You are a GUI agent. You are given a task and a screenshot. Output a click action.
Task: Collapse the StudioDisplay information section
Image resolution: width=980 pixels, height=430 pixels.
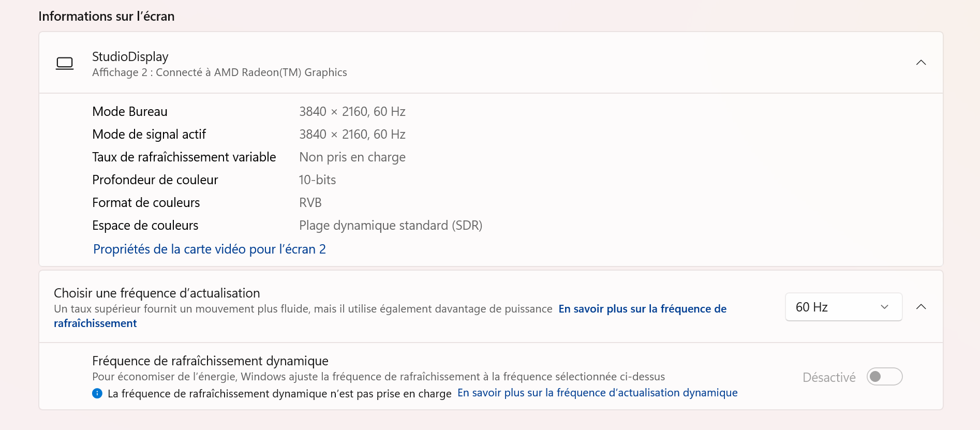(x=921, y=63)
